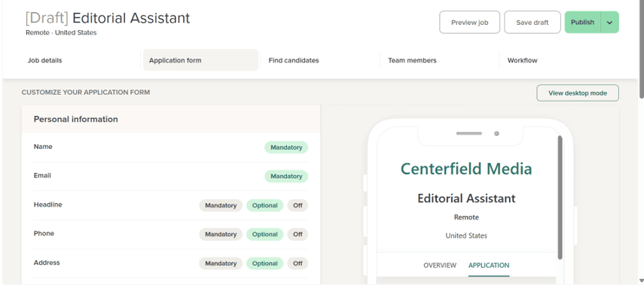Open the Publish dropdown arrow
644x285 pixels.
(x=610, y=22)
